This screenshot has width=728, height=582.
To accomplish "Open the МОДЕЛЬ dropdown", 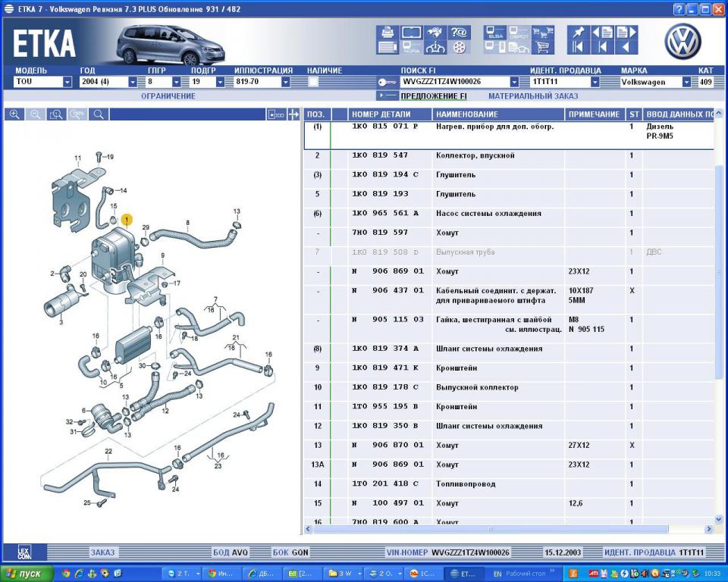I will point(67,82).
